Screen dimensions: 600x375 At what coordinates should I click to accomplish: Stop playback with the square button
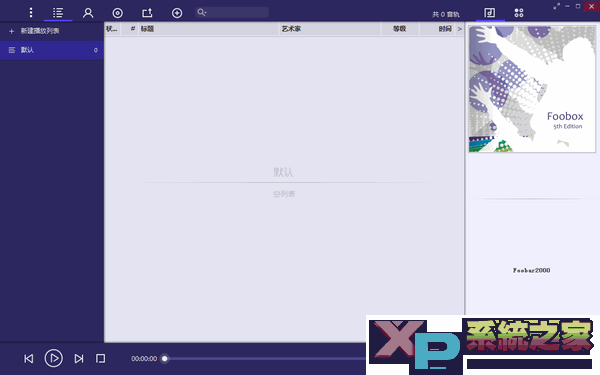100,359
